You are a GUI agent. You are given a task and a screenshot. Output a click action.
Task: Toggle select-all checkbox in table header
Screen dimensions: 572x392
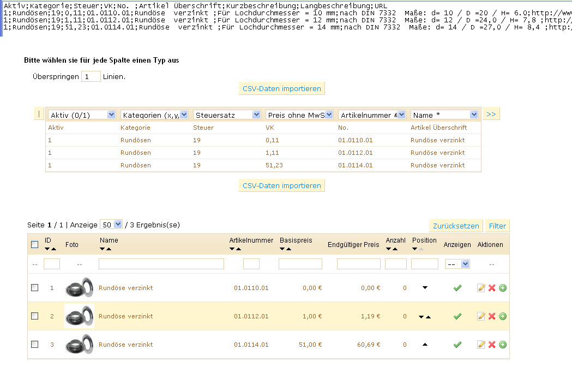(x=35, y=245)
